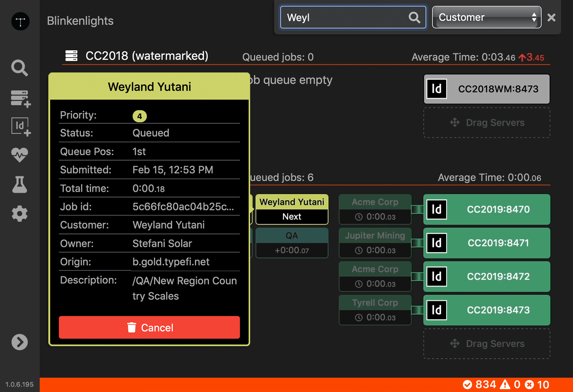Click the Description value /QA/New Region Country Scales

coord(185,288)
